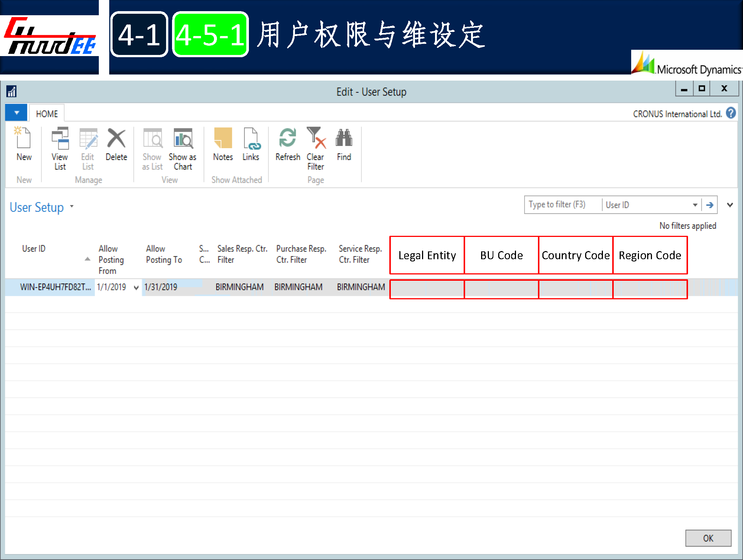Open Notes in Show Attached group
Image resolution: width=743 pixels, height=560 pixels.
pyautogui.click(x=223, y=139)
